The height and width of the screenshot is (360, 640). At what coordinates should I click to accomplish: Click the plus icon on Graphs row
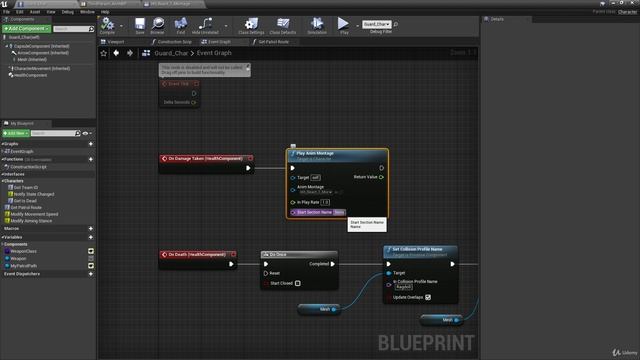click(91, 144)
